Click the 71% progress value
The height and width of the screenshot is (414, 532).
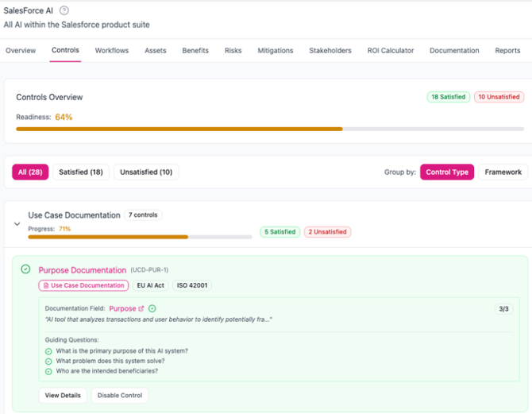point(65,229)
